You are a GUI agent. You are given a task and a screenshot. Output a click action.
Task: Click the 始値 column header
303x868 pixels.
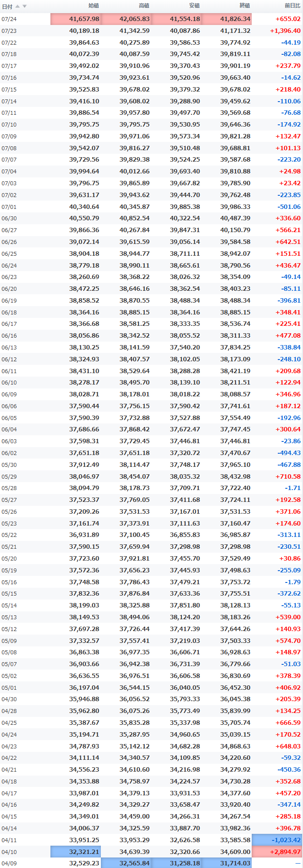point(93,6)
